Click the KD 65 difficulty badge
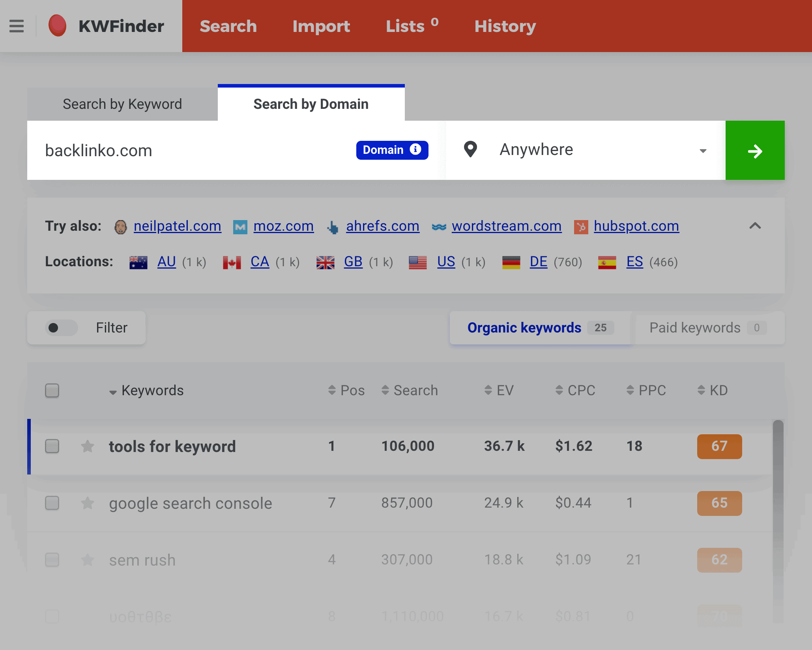 [719, 503]
